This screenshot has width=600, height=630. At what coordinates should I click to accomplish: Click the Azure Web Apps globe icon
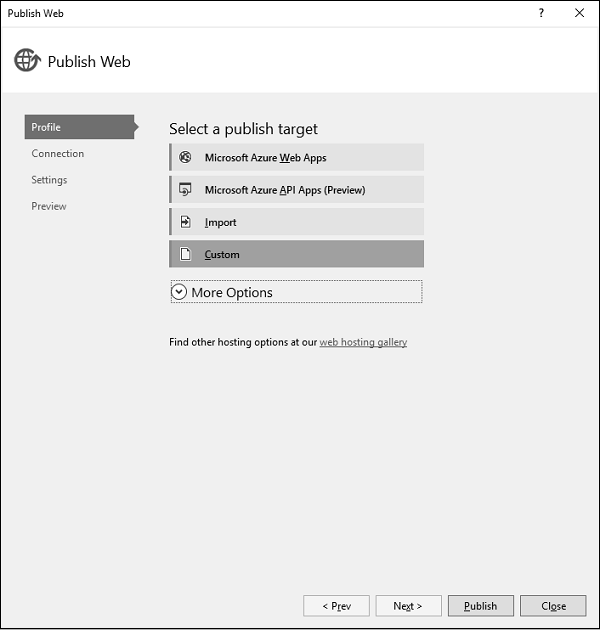tap(185, 157)
